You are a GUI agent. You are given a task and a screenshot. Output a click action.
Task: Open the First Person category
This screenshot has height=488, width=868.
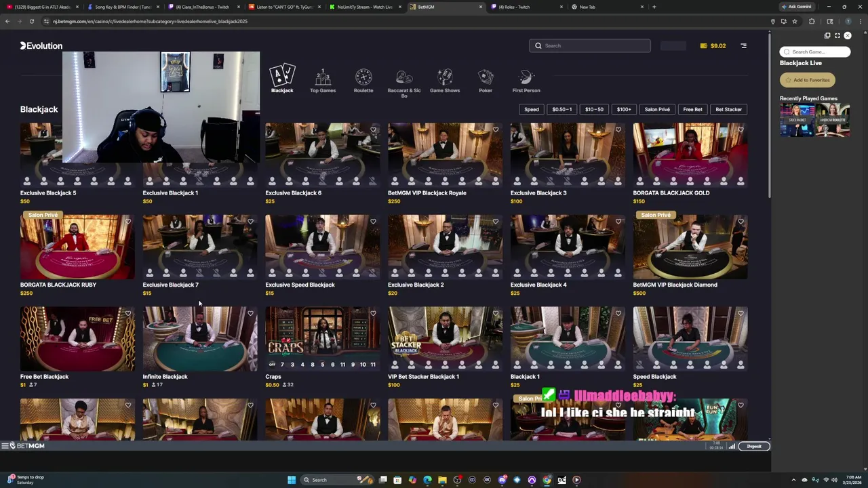point(526,81)
